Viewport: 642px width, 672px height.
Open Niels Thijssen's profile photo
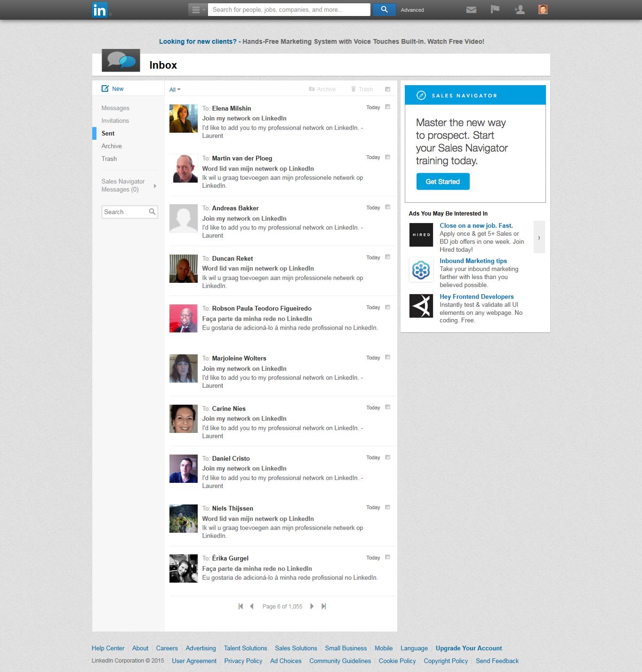184,519
